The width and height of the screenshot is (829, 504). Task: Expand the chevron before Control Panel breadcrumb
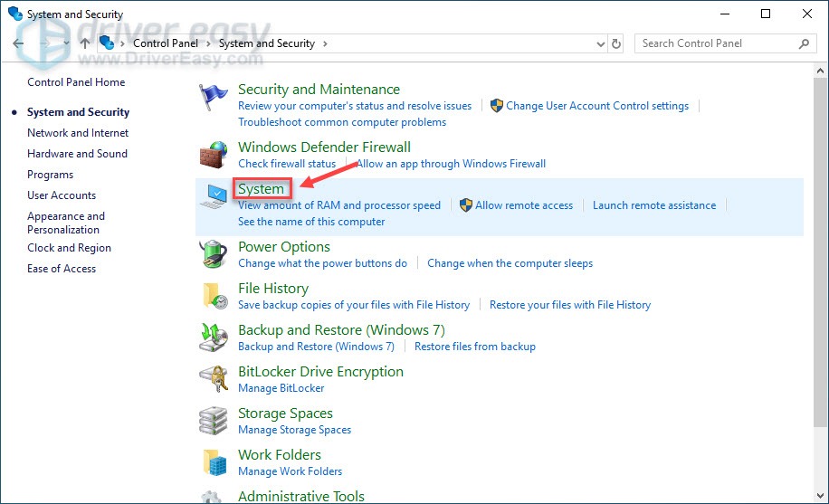point(123,44)
